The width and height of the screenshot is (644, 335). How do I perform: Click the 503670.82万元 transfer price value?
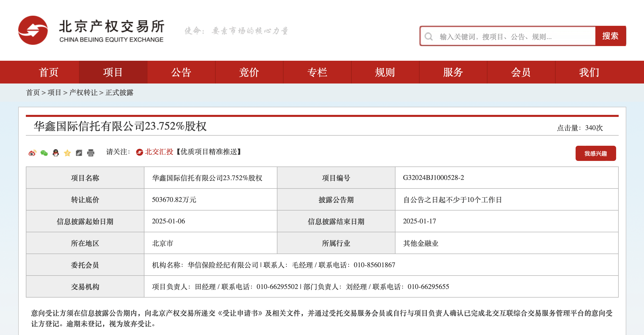[x=174, y=200]
